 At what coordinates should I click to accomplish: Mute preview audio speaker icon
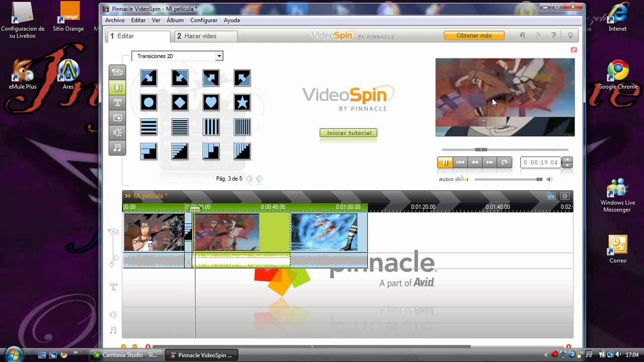click(x=550, y=179)
